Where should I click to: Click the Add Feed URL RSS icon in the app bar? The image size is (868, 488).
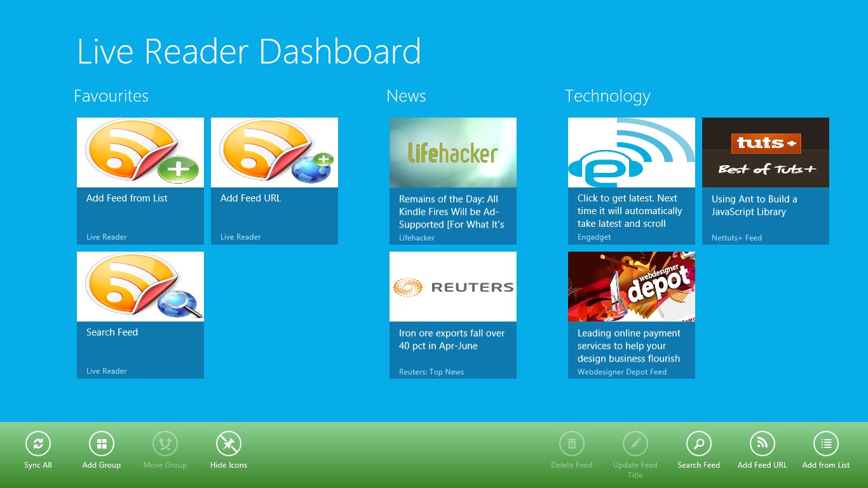(x=763, y=444)
